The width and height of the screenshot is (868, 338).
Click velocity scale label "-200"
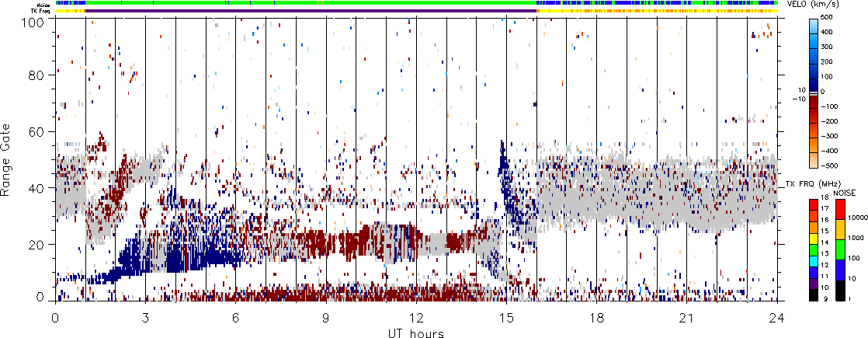(828, 121)
